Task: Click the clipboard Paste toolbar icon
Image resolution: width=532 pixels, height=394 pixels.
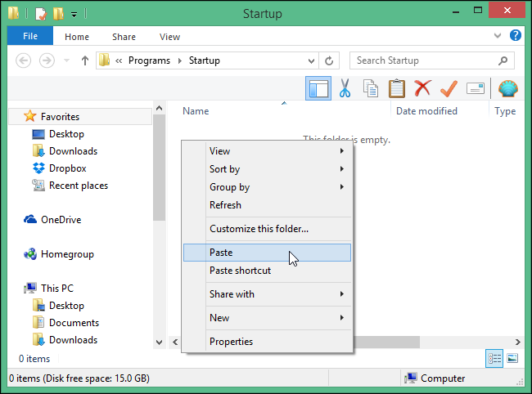Action: click(x=397, y=88)
